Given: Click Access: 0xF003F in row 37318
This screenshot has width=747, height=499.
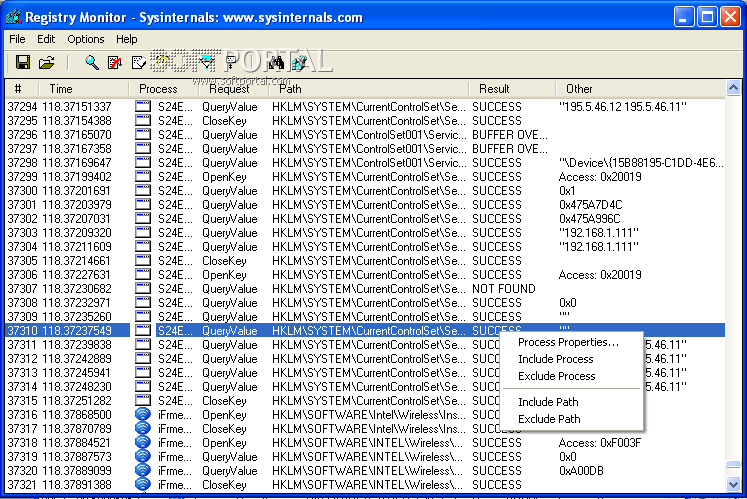Looking at the screenshot, I should point(599,443).
